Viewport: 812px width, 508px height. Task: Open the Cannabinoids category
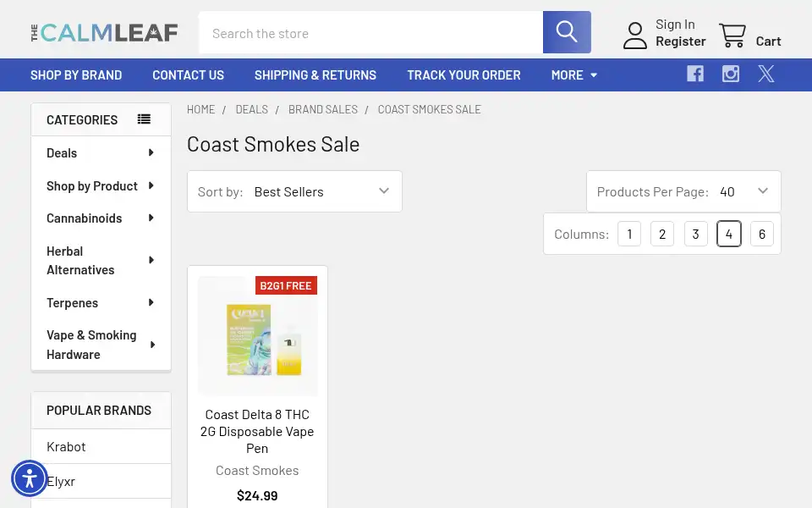click(x=85, y=218)
